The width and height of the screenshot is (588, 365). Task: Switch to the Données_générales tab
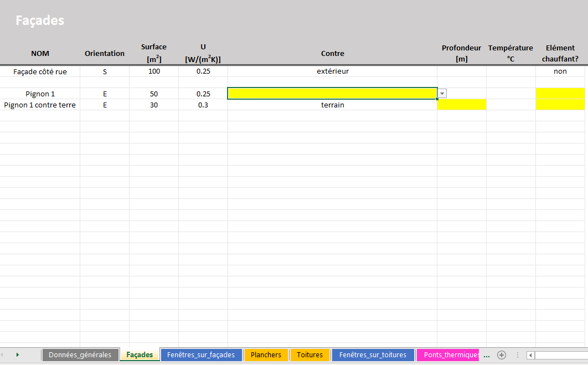point(80,355)
